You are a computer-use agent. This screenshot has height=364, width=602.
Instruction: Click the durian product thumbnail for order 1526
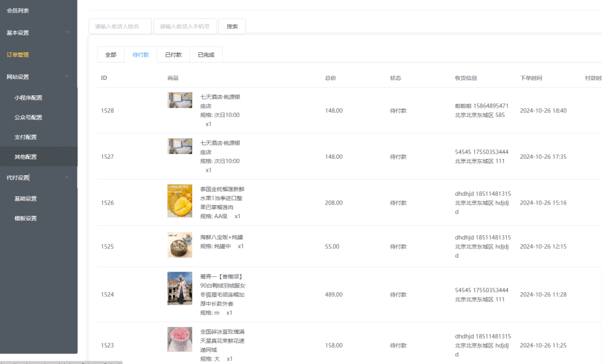[179, 201]
